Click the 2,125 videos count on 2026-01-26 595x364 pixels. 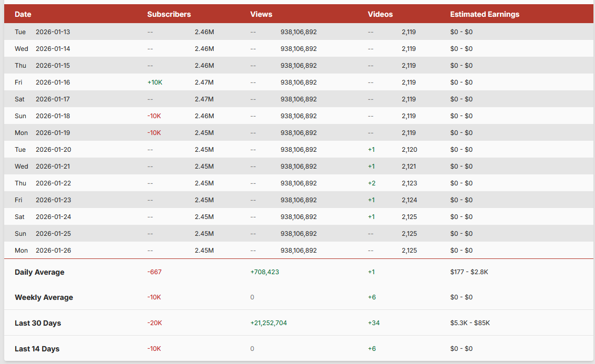coord(409,251)
